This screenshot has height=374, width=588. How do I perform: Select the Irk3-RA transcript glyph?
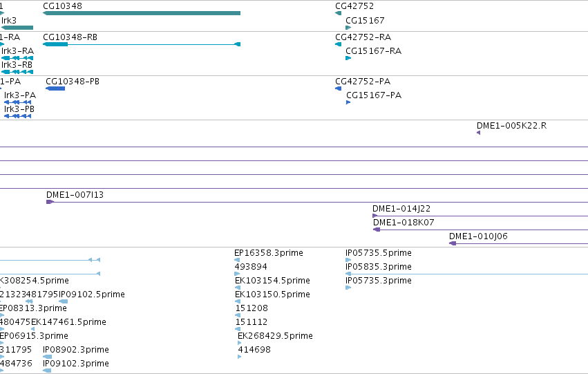click(17, 58)
